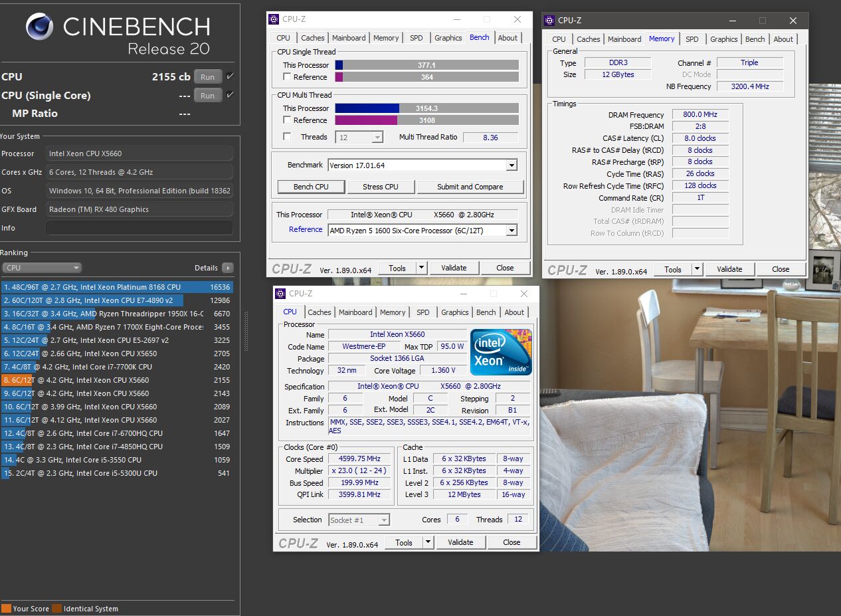This screenshot has height=616, width=841.
Task: Open SPD tab in Memory window
Action: pos(692,39)
